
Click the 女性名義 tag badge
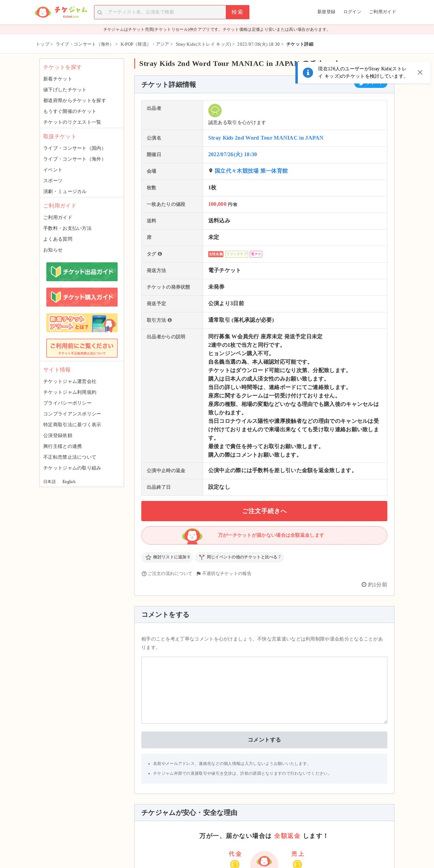216,254
